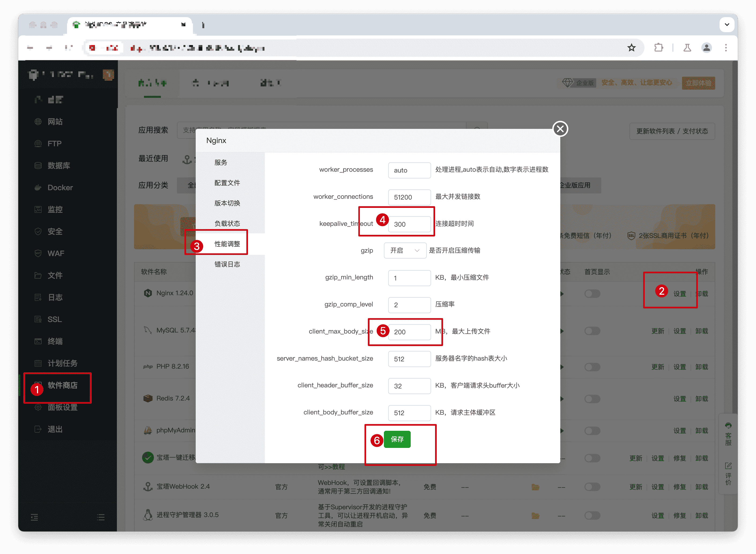The image size is (756, 554).
Task: Click the 终端 terminal icon
Action: pyautogui.click(x=38, y=341)
